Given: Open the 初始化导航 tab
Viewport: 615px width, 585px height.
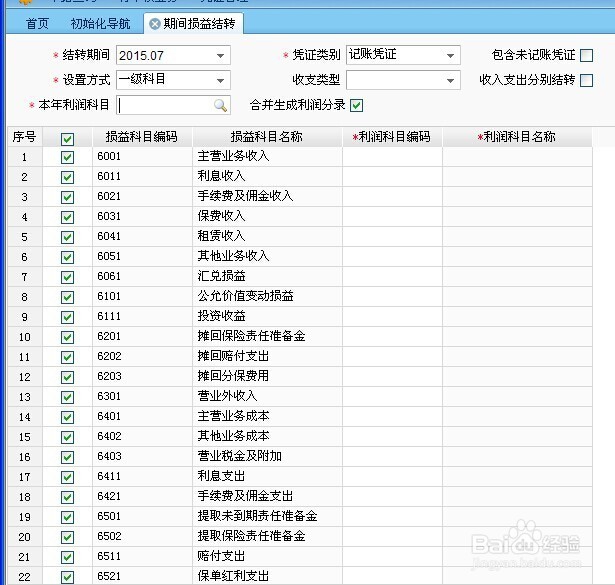Looking at the screenshot, I should 100,24.
